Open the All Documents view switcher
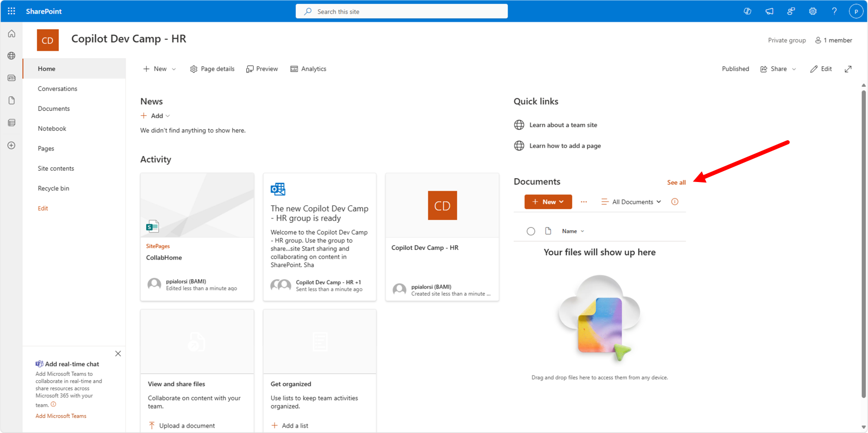Image resolution: width=868 pixels, height=433 pixels. [631, 202]
